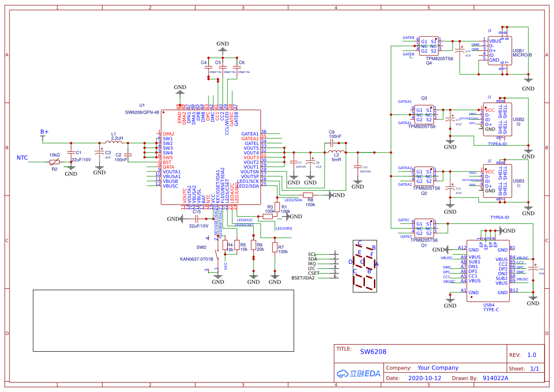
Task: Click the B+ power net label
Action: [x=44, y=132]
